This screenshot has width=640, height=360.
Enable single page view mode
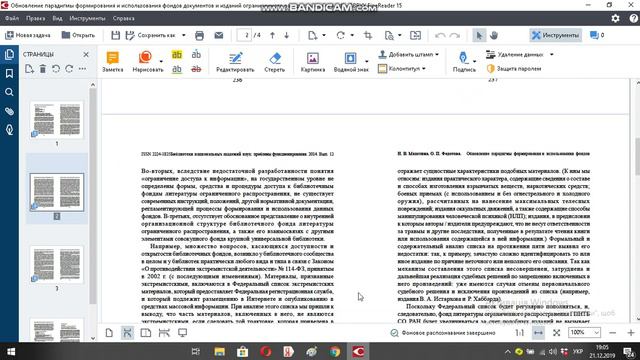coord(109,333)
